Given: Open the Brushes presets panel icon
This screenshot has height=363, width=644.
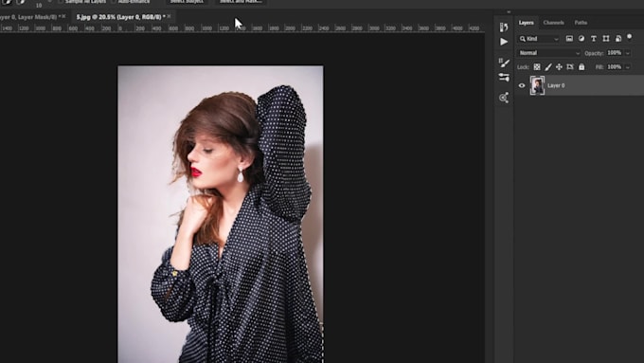Looking at the screenshot, I should 504,77.
